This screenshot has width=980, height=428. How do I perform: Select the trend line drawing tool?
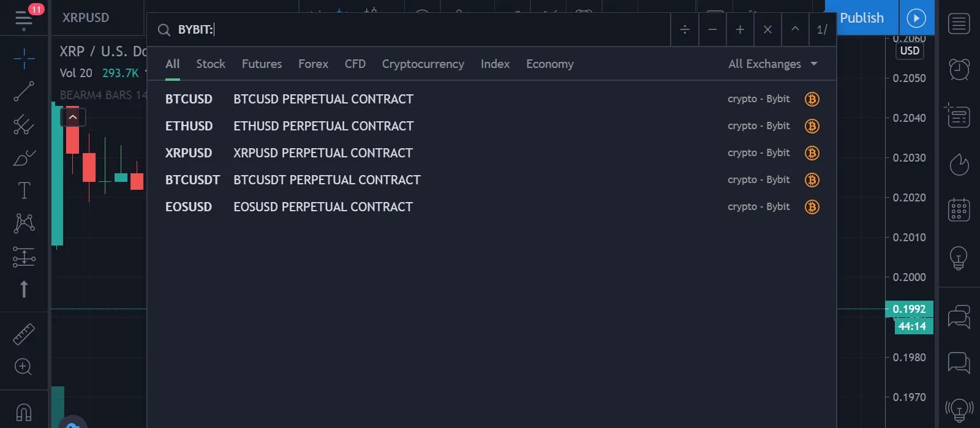coord(24,92)
